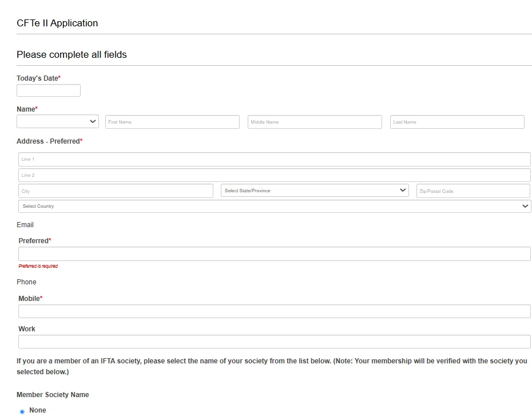Click the 'Preferred is required' error message
This screenshot has height=420, width=532.
click(x=38, y=266)
